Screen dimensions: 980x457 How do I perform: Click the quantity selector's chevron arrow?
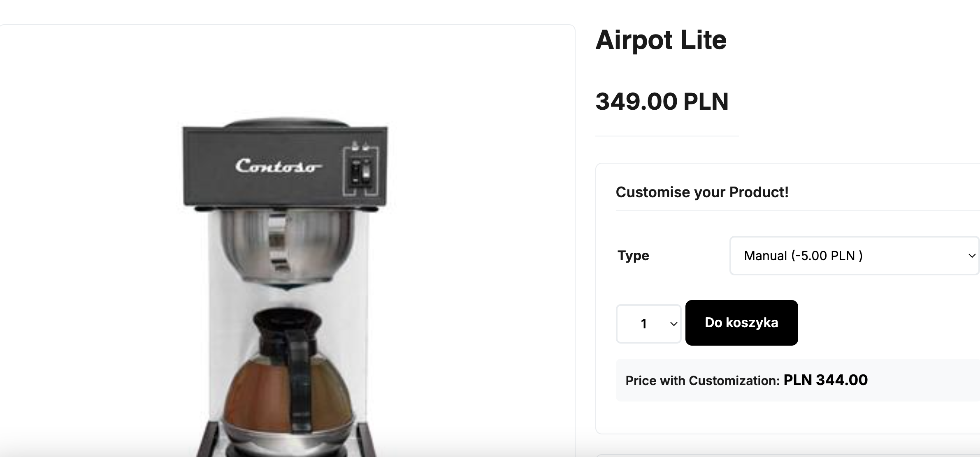click(673, 324)
